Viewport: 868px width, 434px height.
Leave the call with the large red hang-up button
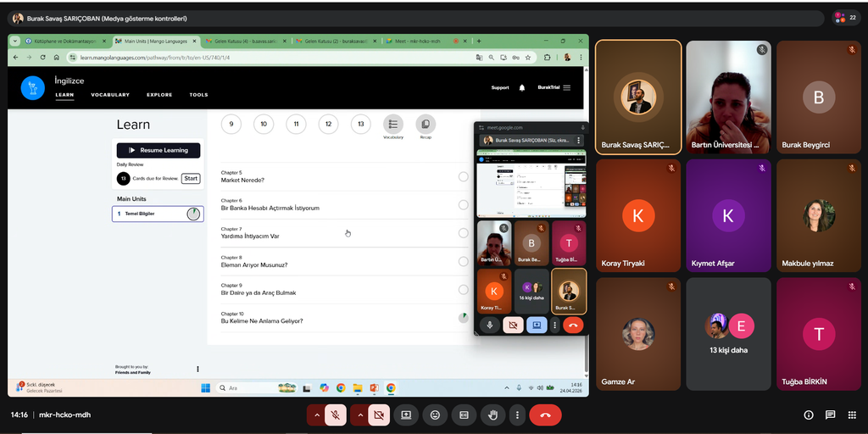pyautogui.click(x=545, y=415)
